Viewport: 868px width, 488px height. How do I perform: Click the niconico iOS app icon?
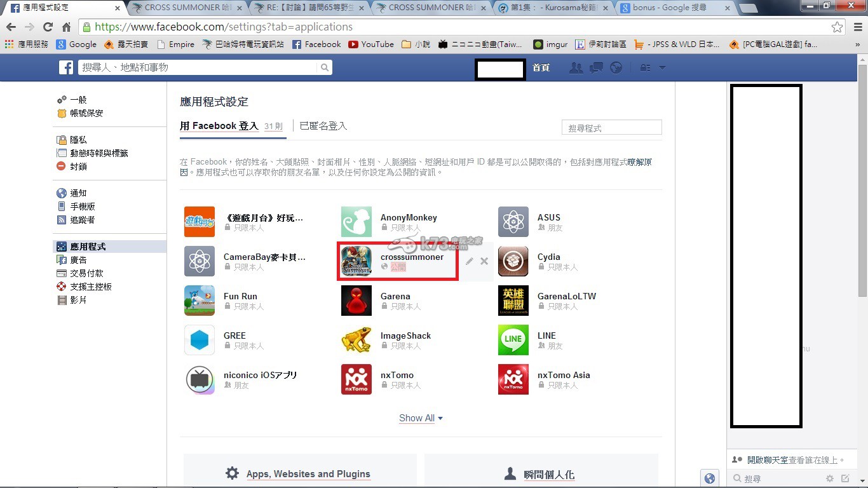pos(199,379)
